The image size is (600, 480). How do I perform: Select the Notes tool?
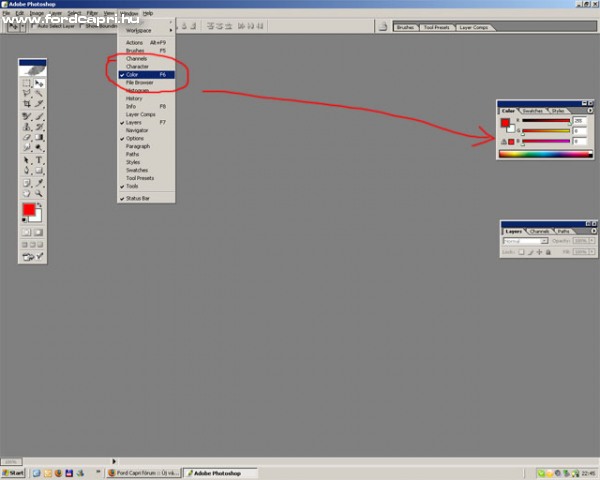(27, 183)
